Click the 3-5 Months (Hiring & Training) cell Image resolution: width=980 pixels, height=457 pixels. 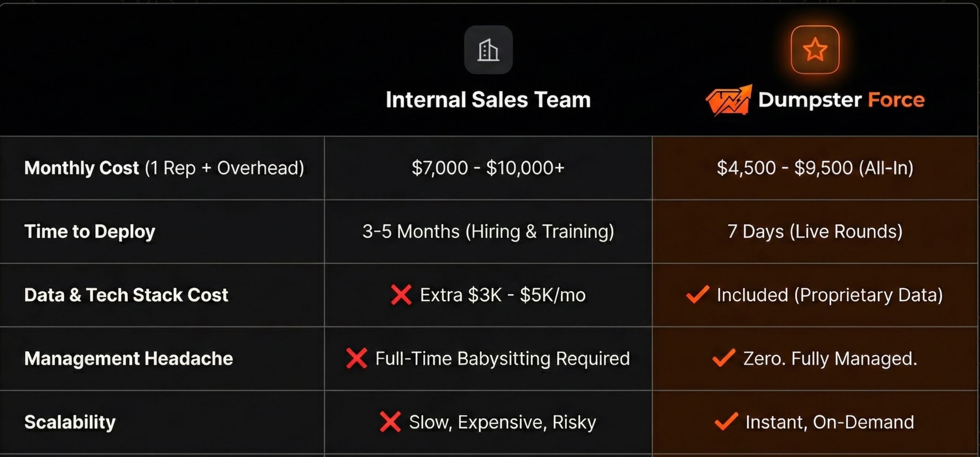click(x=488, y=231)
